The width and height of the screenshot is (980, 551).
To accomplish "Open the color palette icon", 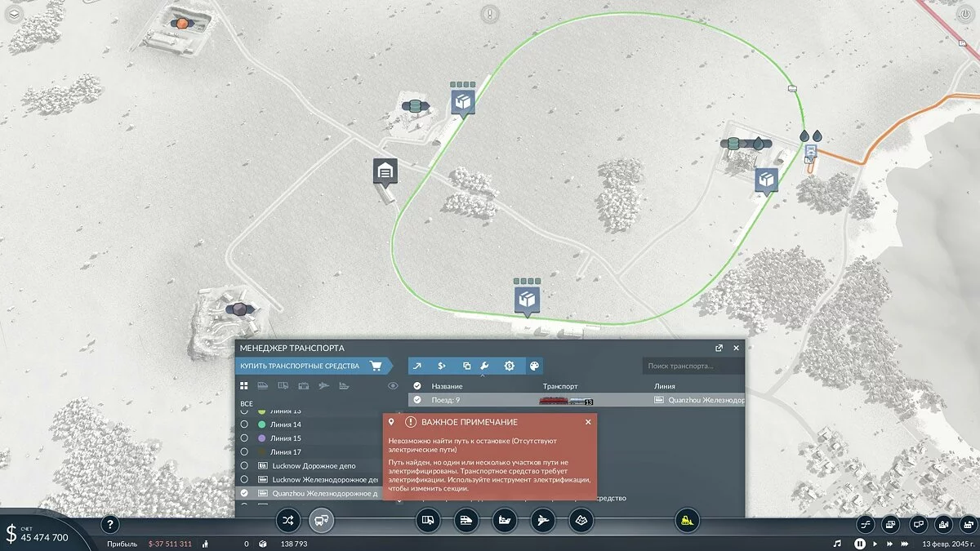I will 532,366.
